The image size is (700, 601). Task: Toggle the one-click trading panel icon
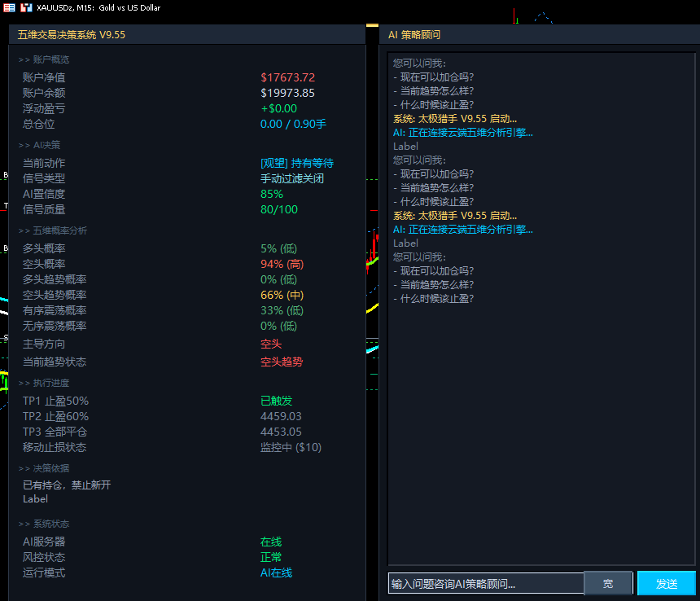(26, 7)
